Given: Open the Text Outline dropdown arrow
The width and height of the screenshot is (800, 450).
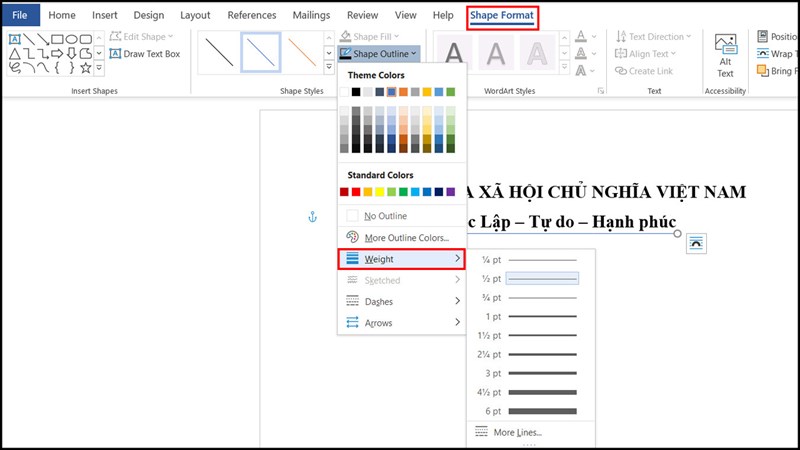Looking at the screenshot, I should tap(594, 54).
